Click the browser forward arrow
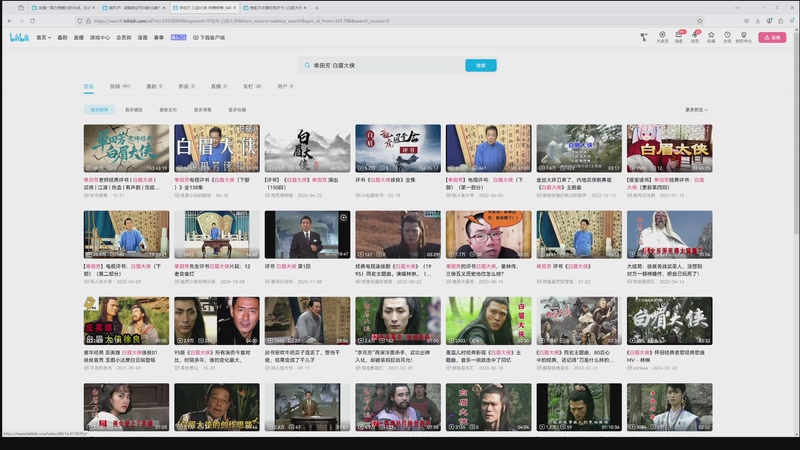This screenshot has width=800, height=450. coord(21,21)
